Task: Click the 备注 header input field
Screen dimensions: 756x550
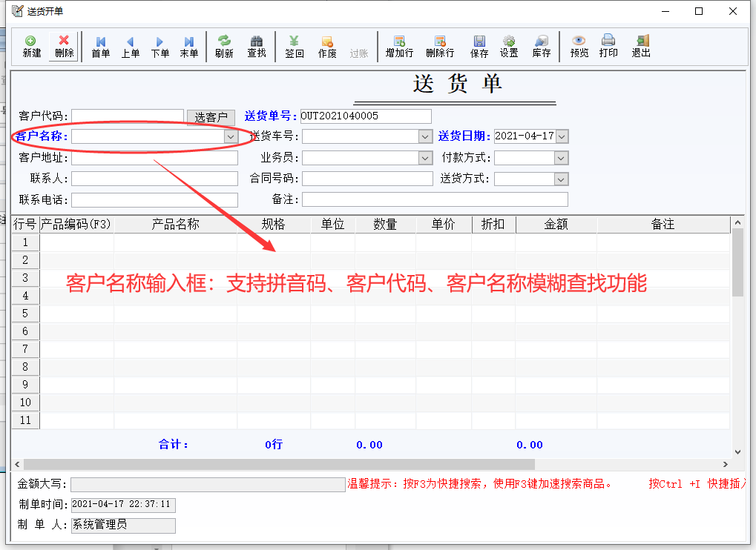Action: 435,199
